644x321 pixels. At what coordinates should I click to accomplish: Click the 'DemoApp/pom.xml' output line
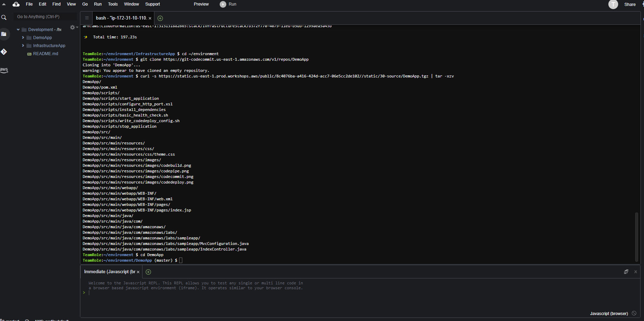[x=100, y=87]
